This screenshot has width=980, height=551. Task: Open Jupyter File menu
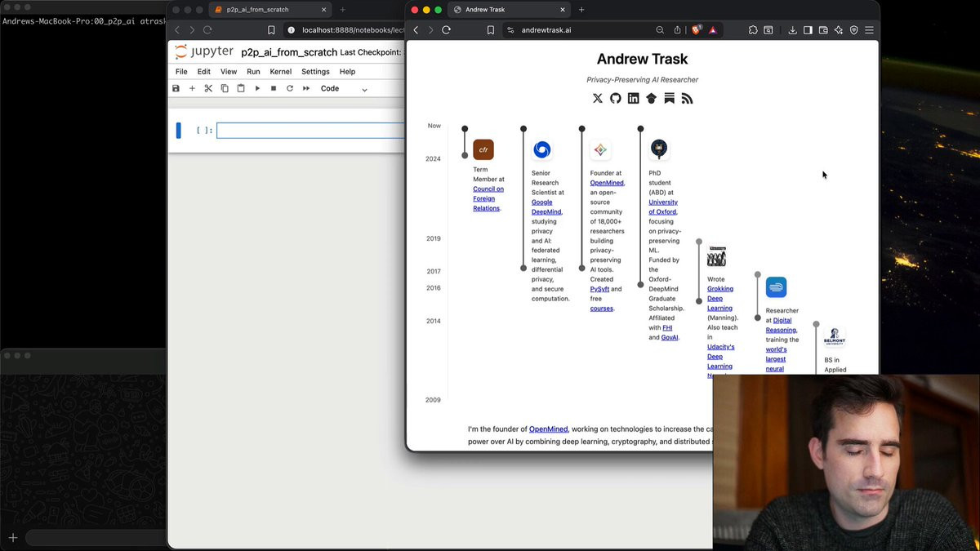click(181, 72)
